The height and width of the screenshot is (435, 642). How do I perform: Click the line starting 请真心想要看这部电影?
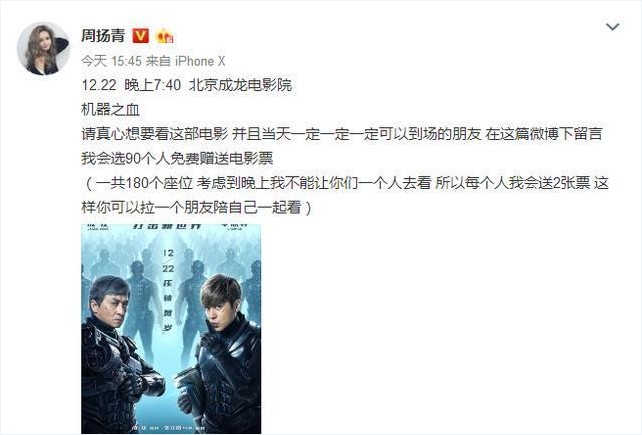tap(342, 134)
